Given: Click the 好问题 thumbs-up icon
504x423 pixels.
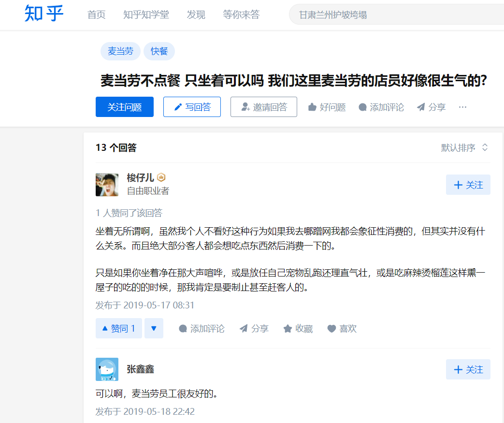Looking at the screenshot, I should click(x=313, y=107).
